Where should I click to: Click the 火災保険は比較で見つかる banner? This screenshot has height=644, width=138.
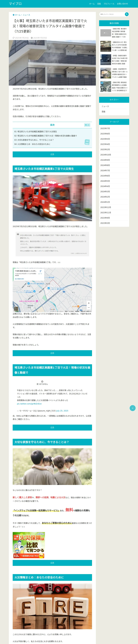point(29,545)
